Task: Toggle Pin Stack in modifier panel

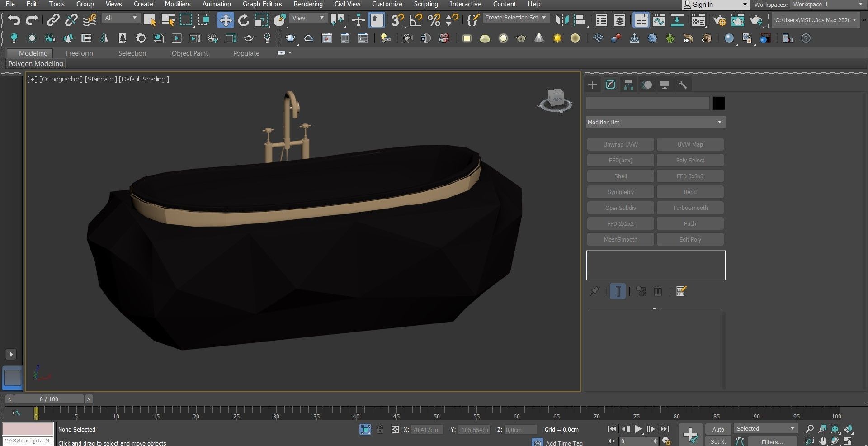Action: (x=594, y=291)
